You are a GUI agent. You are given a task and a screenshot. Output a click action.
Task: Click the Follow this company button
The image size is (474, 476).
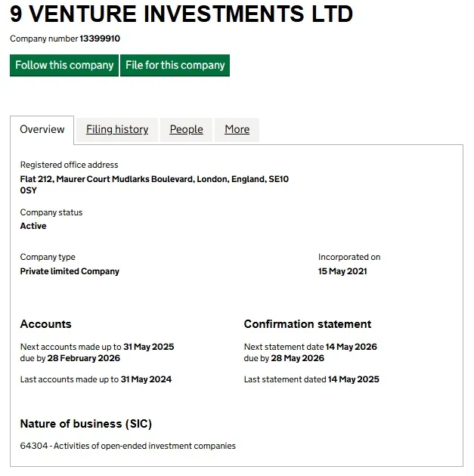pos(64,65)
